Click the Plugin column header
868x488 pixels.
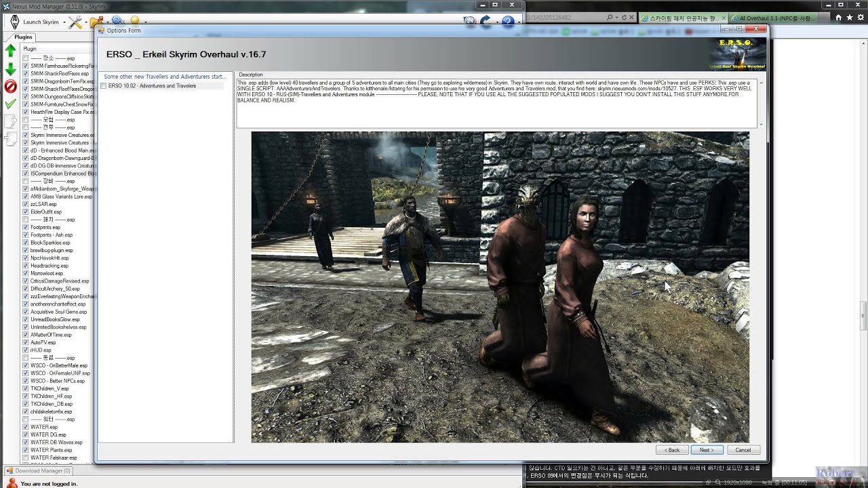pos(57,49)
